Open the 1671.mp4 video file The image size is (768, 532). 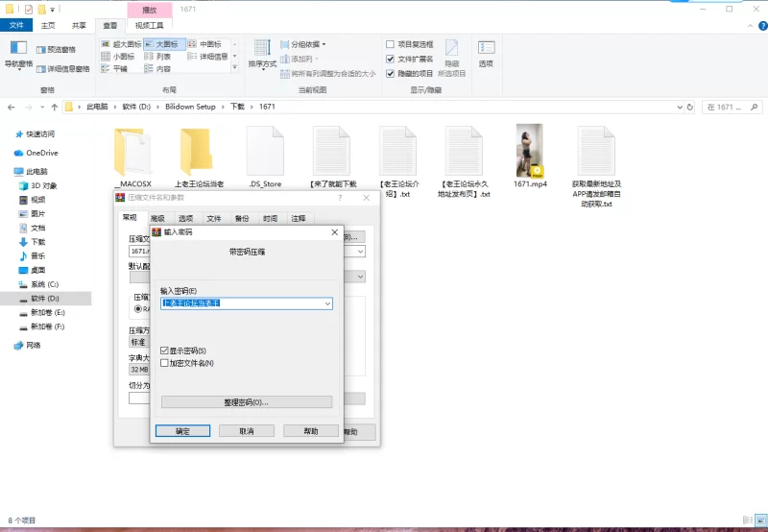point(529,152)
